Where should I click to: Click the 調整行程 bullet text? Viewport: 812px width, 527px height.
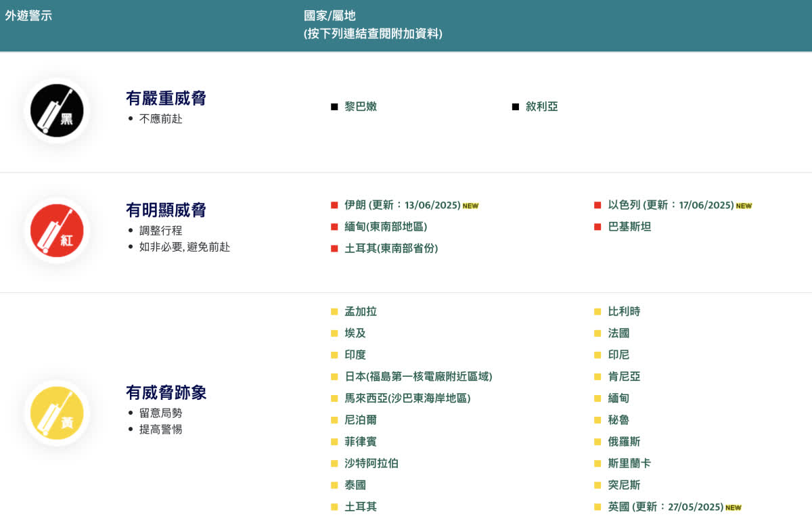tap(161, 231)
